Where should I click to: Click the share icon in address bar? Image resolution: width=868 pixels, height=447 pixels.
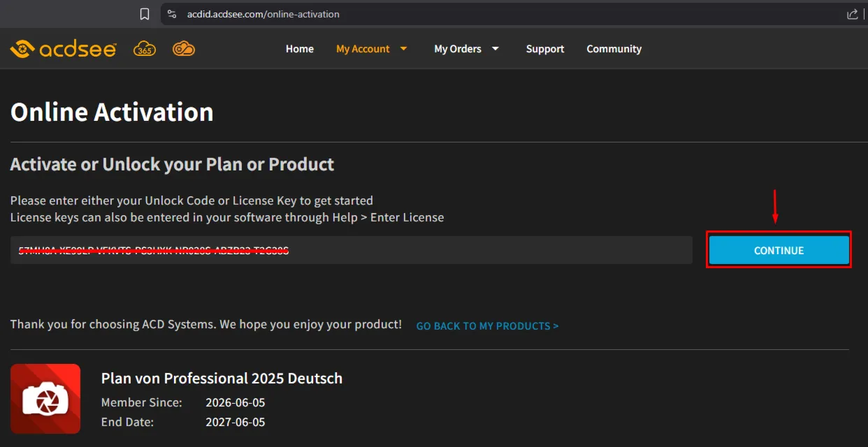click(x=853, y=14)
